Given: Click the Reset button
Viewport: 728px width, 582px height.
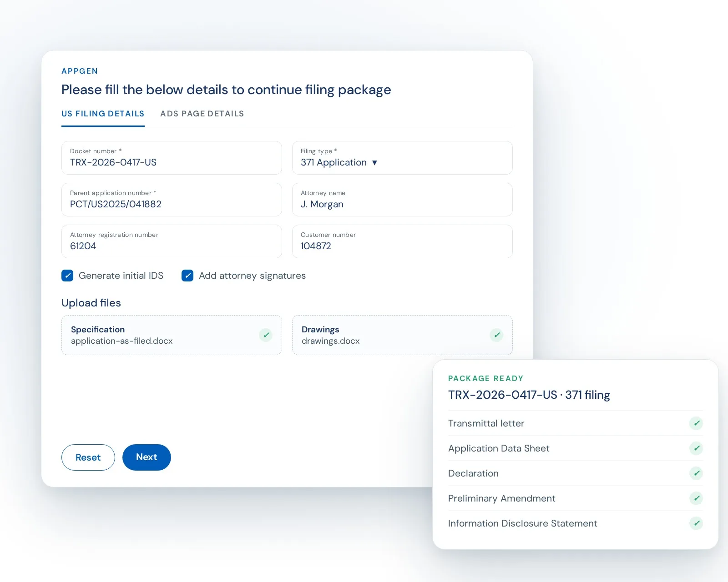Looking at the screenshot, I should click(x=88, y=457).
